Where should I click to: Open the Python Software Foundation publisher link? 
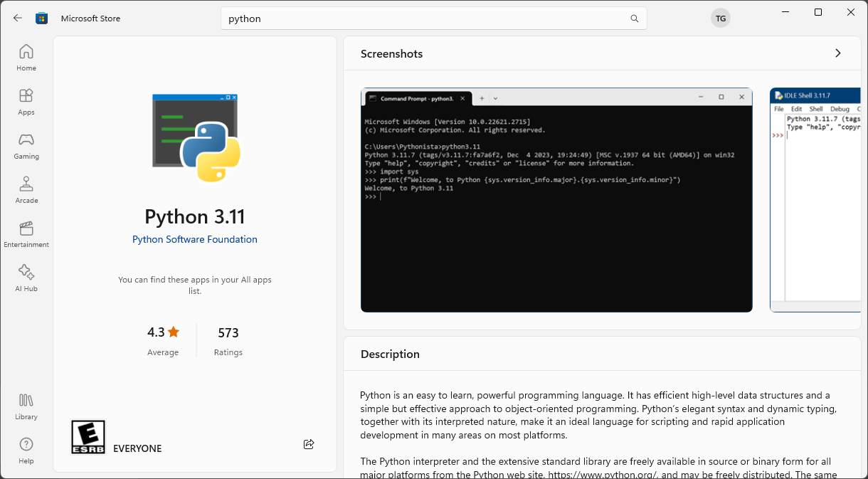195,239
